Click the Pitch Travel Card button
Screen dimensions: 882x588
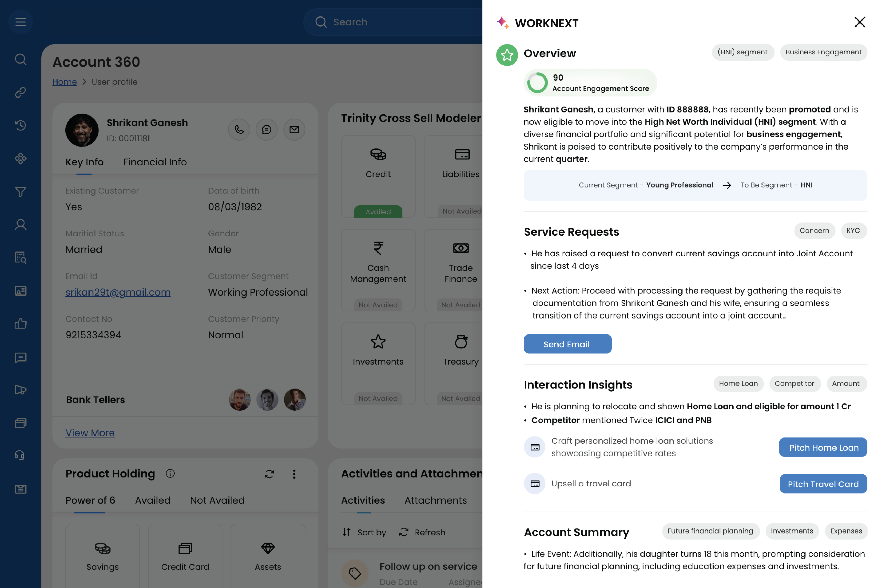(823, 484)
